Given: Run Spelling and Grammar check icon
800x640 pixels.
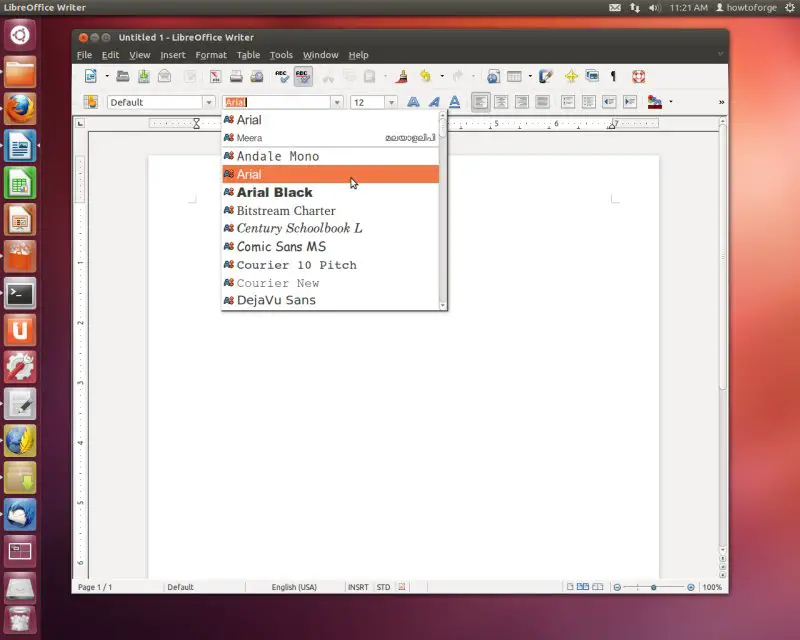Looking at the screenshot, I should click(282, 77).
